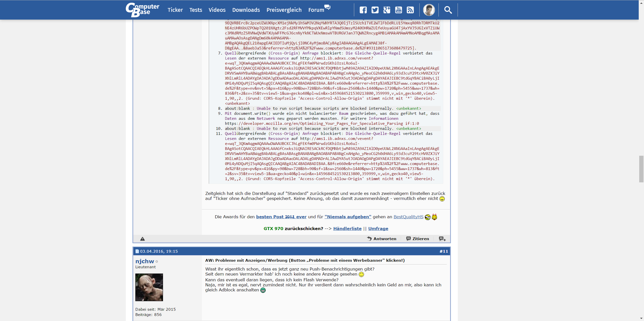Click njchw's Gollum avatar thumbnail

click(x=149, y=287)
